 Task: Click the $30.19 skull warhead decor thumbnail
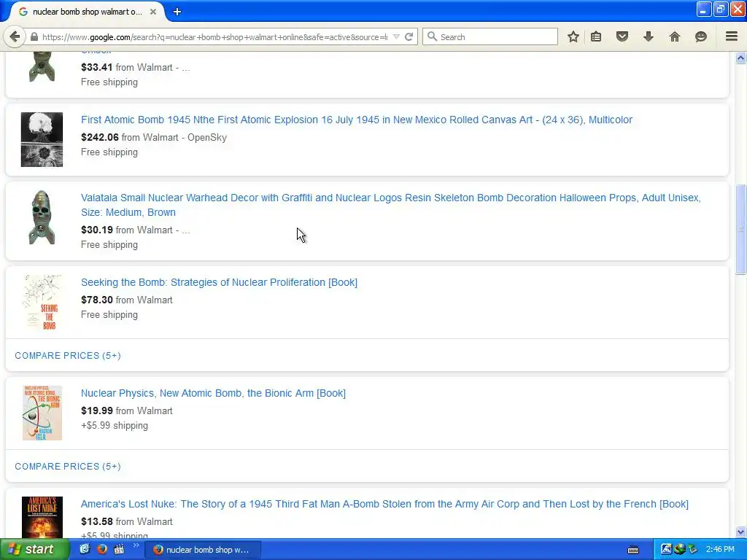[42, 217]
